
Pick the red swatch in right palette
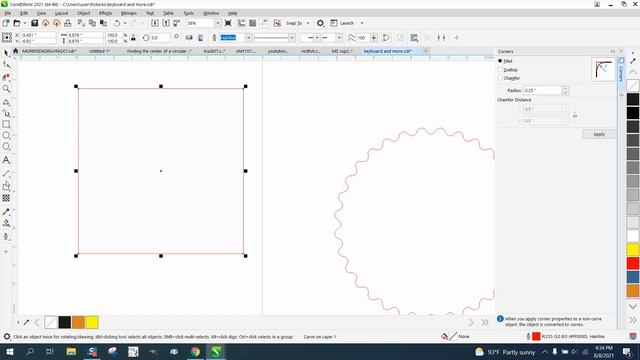tap(633, 263)
